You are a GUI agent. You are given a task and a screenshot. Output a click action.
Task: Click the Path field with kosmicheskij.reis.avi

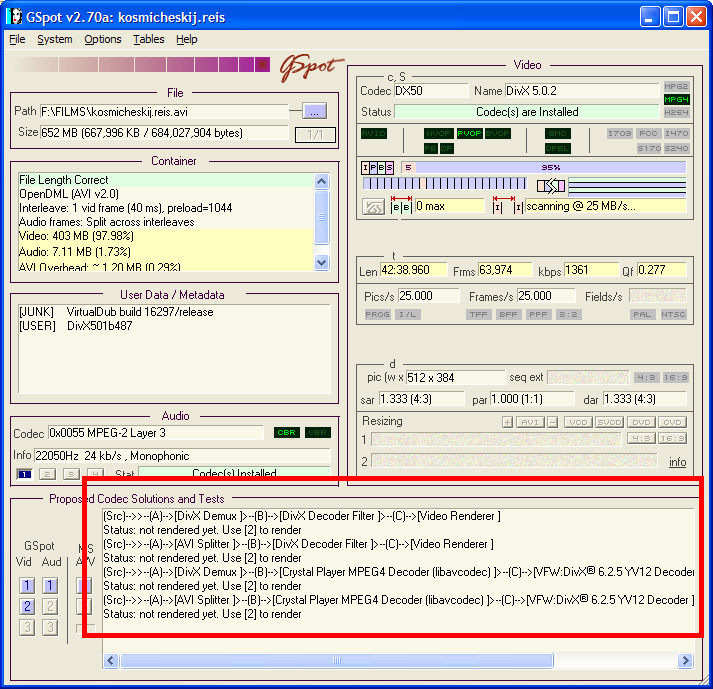pyautogui.click(x=164, y=111)
